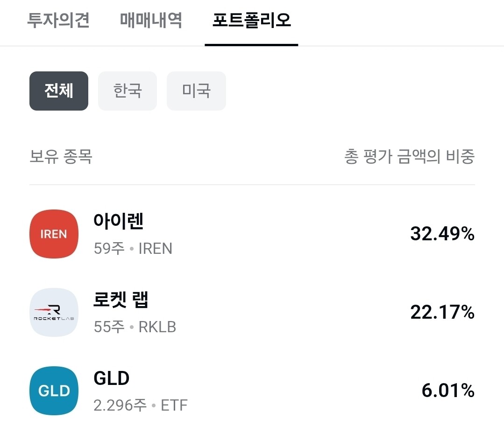Select the 포트폴리오 tab
This screenshot has height=433, width=504.
[x=252, y=20]
